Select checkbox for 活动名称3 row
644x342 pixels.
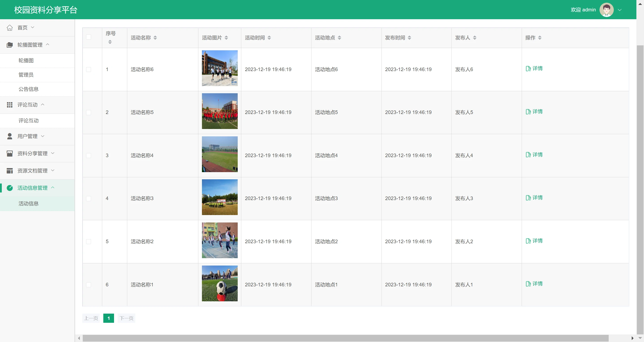pos(89,198)
